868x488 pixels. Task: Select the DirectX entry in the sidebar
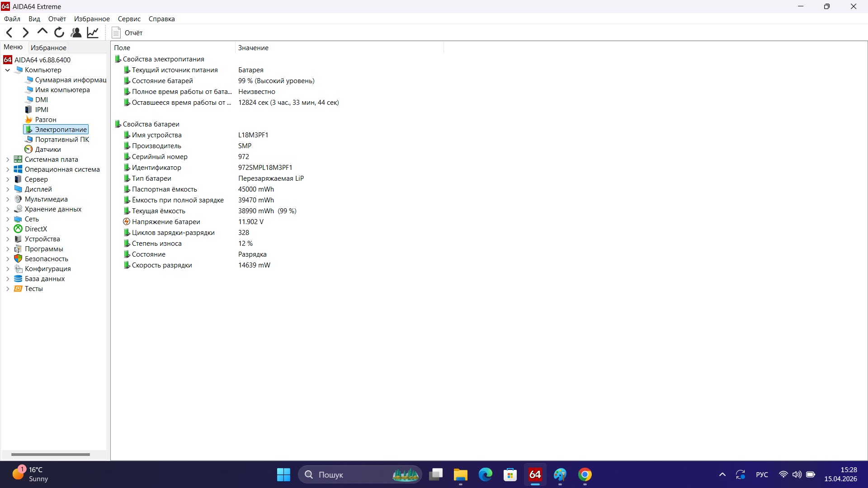36,229
